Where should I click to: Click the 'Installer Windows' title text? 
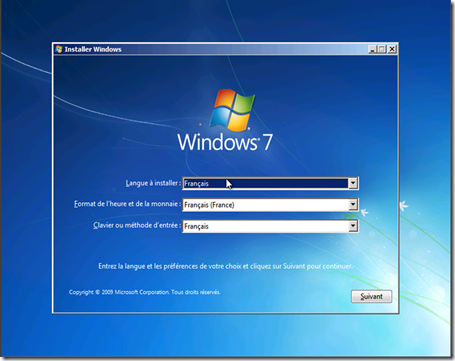(x=93, y=49)
